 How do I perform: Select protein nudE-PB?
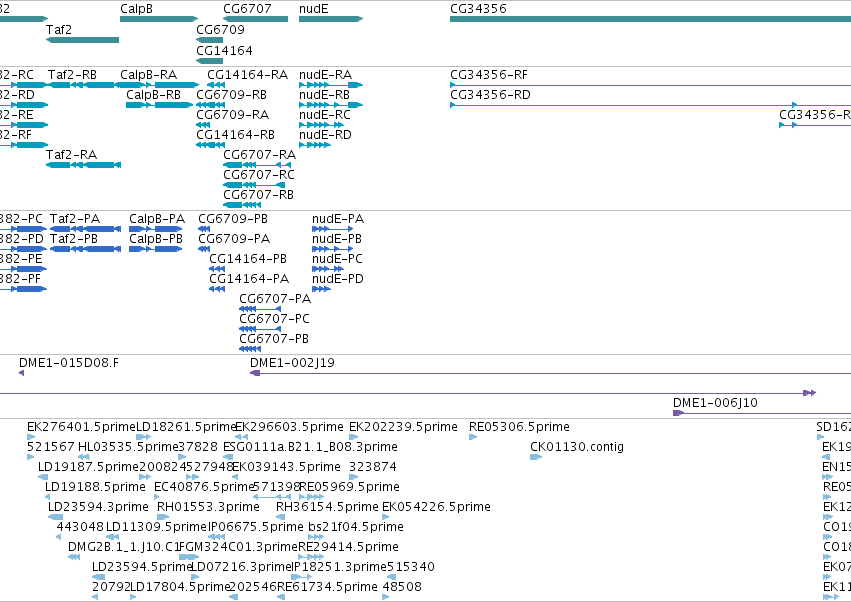(x=336, y=239)
